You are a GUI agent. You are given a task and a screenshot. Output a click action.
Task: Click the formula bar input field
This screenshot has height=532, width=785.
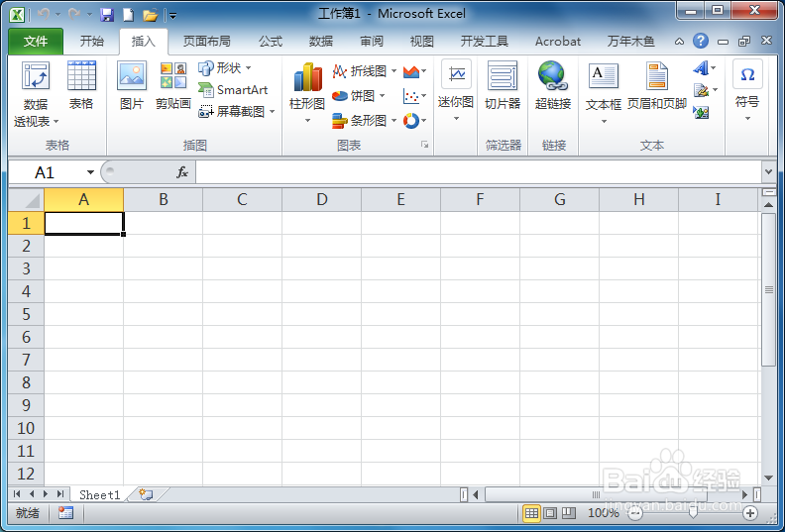click(x=479, y=172)
